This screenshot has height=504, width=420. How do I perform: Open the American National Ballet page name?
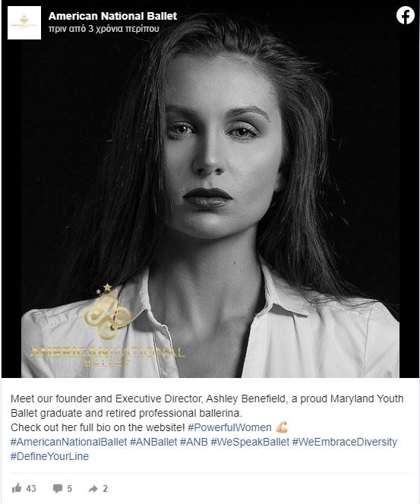[x=112, y=16]
